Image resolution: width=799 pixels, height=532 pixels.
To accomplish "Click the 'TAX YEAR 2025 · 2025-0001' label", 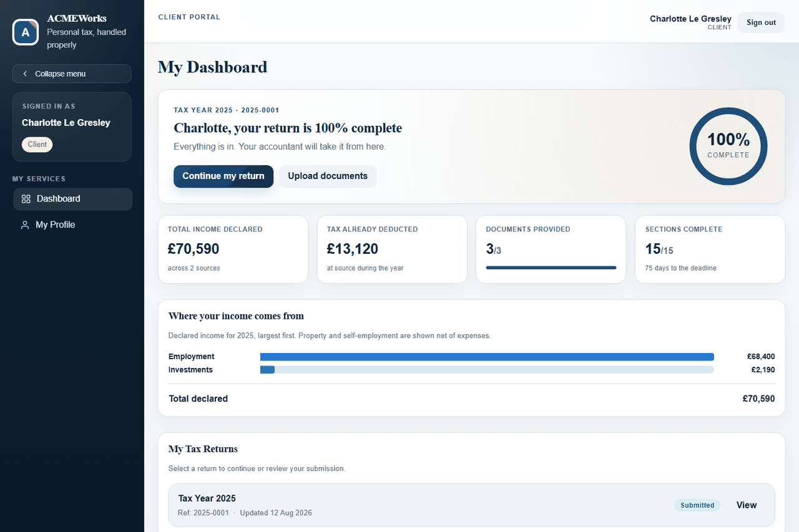I will [227, 110].
